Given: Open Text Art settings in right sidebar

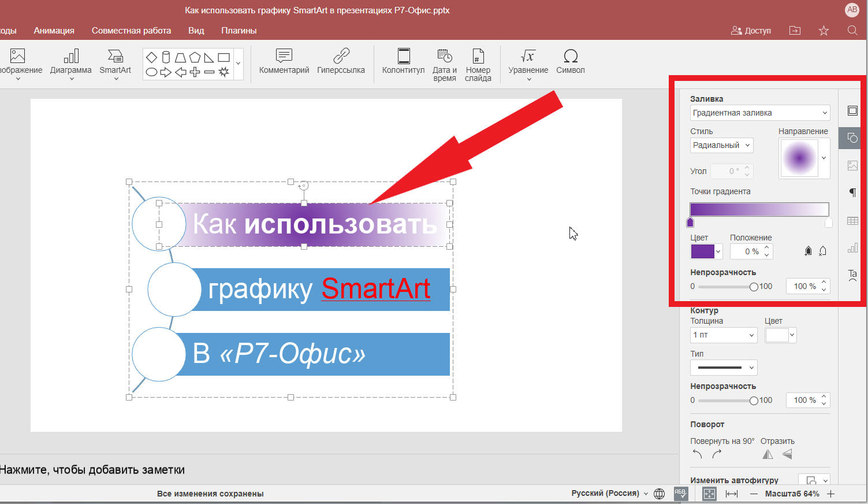Looking at the screenshot, I should (x=852, y=275).
